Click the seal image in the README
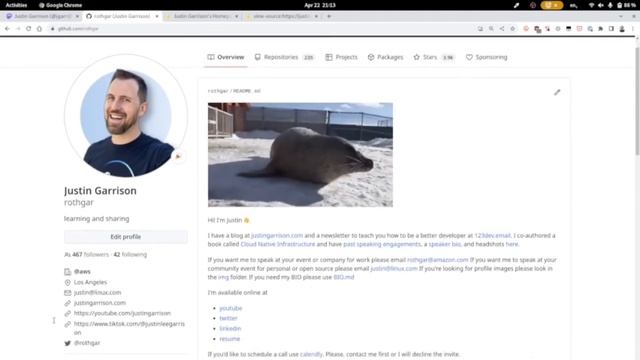The width and height of the screenshot is (640, 360). 300,155
